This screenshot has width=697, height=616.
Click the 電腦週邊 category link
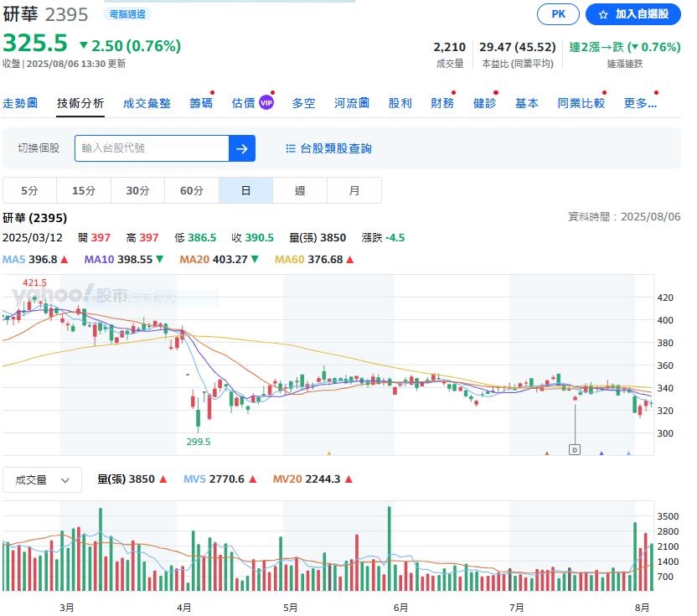126,14
